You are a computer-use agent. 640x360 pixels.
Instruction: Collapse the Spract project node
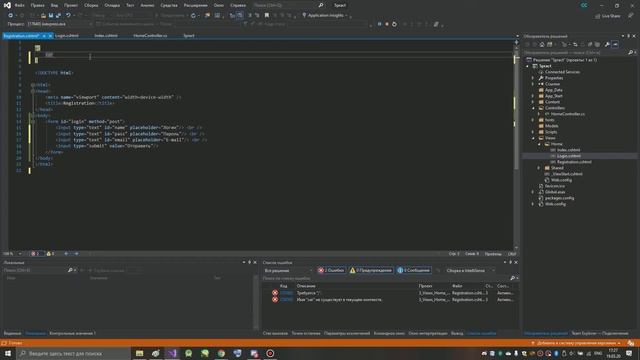pyautogui.click(x=527, y=66)
